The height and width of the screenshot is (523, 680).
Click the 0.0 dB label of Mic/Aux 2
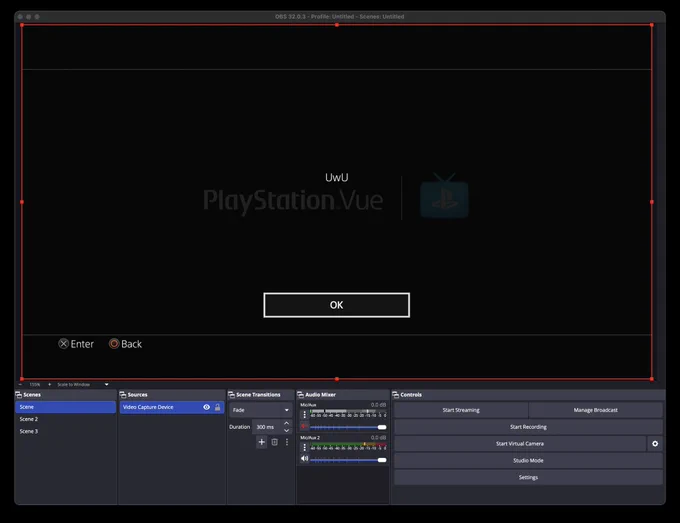coord(378,438)
